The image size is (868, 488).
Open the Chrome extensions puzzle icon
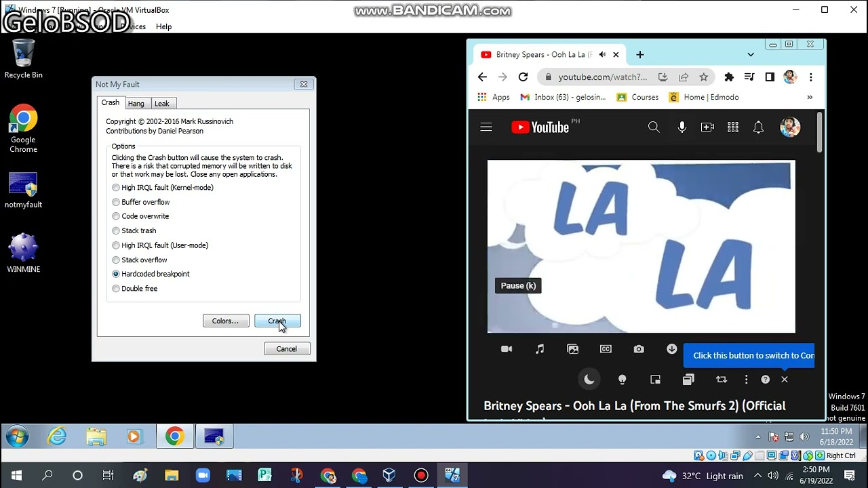point(729,77)
